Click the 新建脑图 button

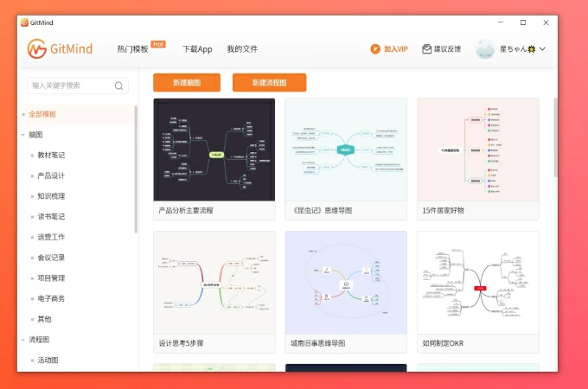tap(187, 82)
